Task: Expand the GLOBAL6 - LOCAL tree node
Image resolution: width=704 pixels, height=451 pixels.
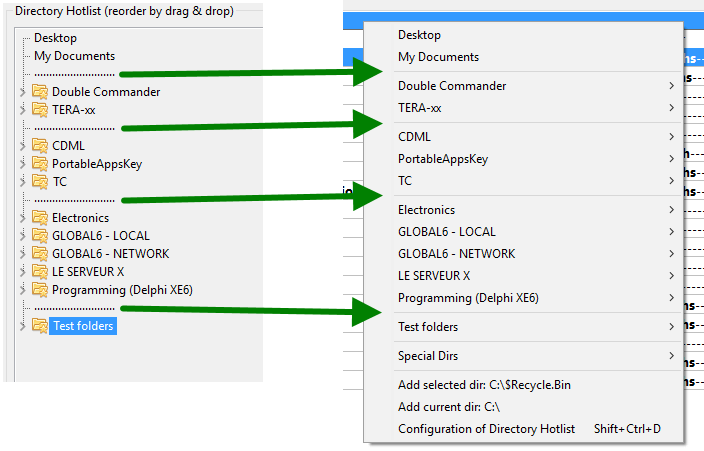Action: pos(23,236)
